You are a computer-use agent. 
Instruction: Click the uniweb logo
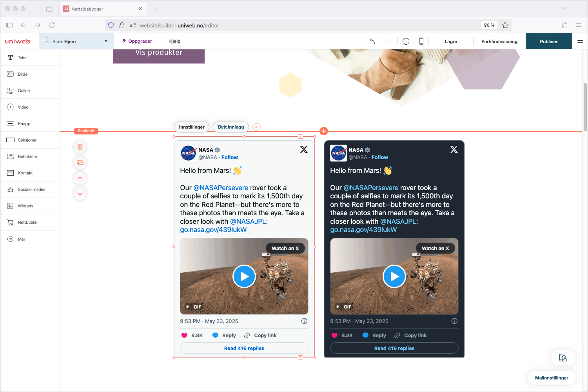pyautogui.click(x=18, y=41)
